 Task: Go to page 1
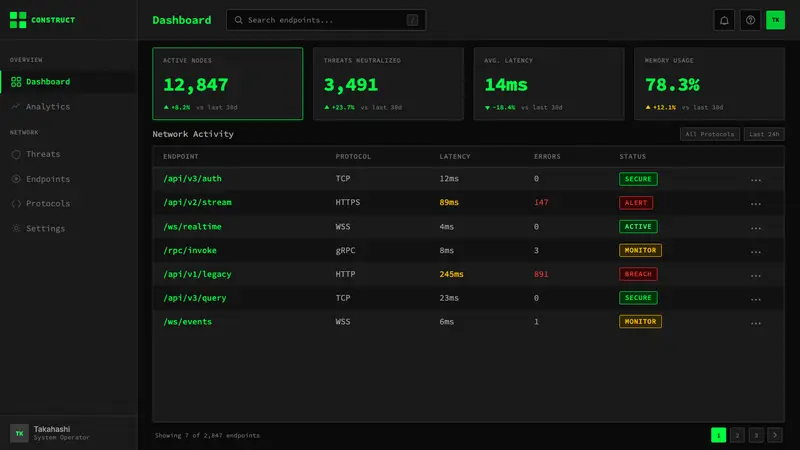pos(718,435)
